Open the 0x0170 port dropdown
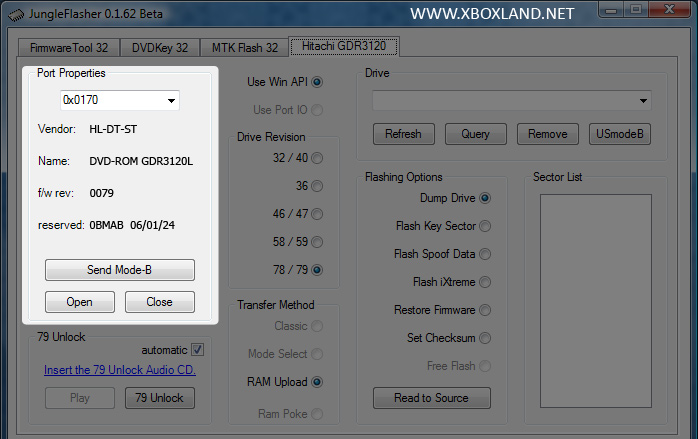The height and width of the screenshot is (439, 698). pyautogui.click(x=120, y=100)
